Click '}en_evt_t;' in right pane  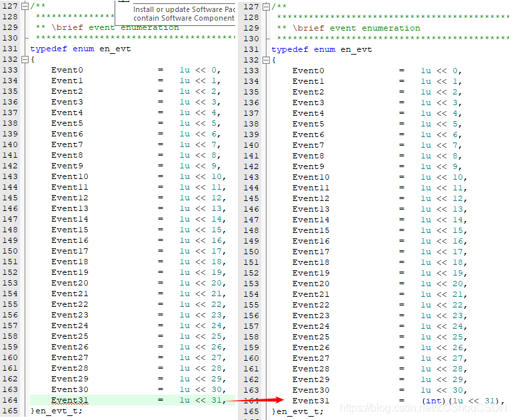coord(297,411)
